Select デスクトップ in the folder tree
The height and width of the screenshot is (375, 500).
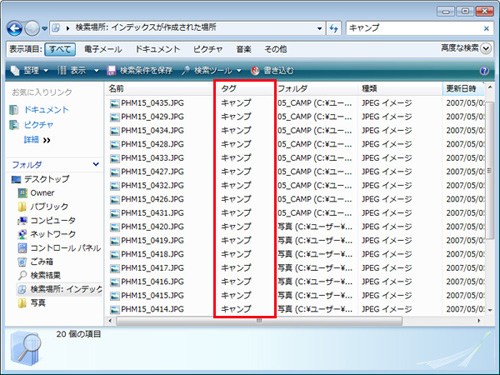(47, 179)
